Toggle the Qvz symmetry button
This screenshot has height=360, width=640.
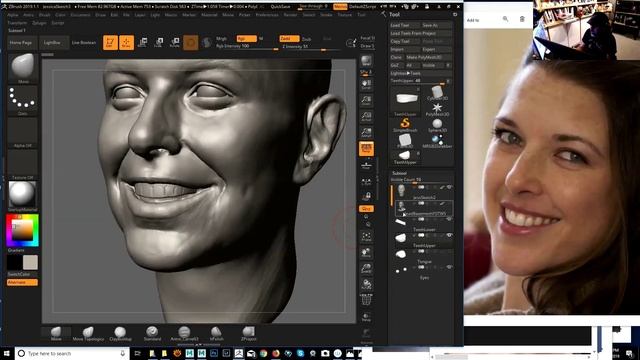[x=366, y=209]
